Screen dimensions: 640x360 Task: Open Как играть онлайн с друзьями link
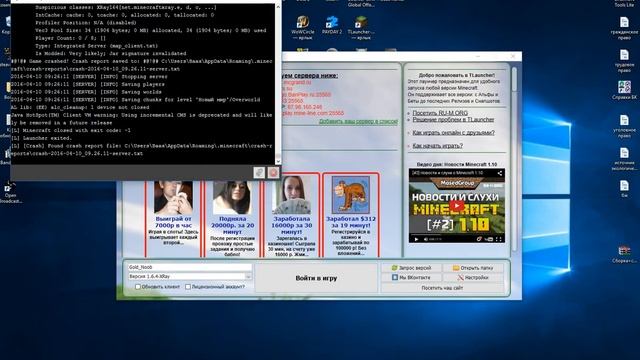pyautogui.click(x=453, y=133)
